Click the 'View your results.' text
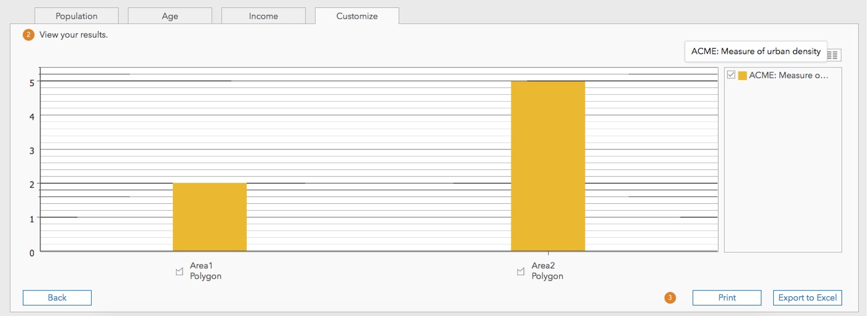The width and height of the screenshot is (868, 316). click(x=73, y=35)
